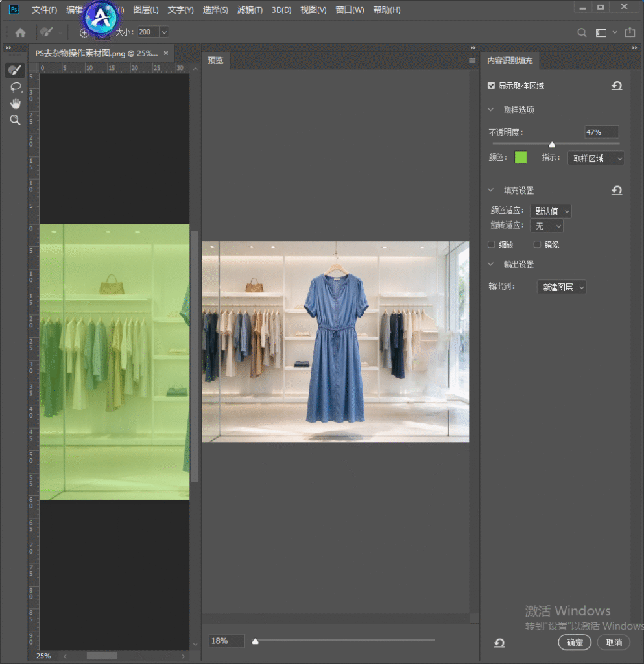The width and height of the screenshot is (644, 664).
Task: Select the Hand tool
Action: 16,103
